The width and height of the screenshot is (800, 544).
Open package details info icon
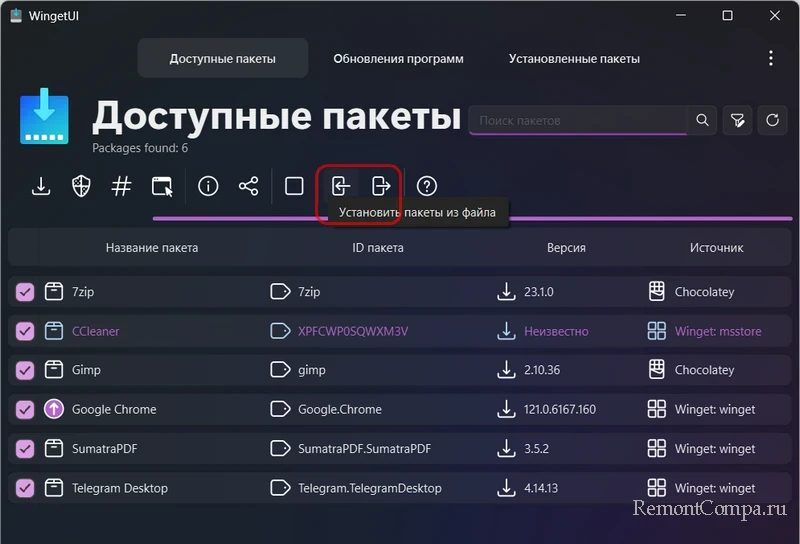[208, 186]
